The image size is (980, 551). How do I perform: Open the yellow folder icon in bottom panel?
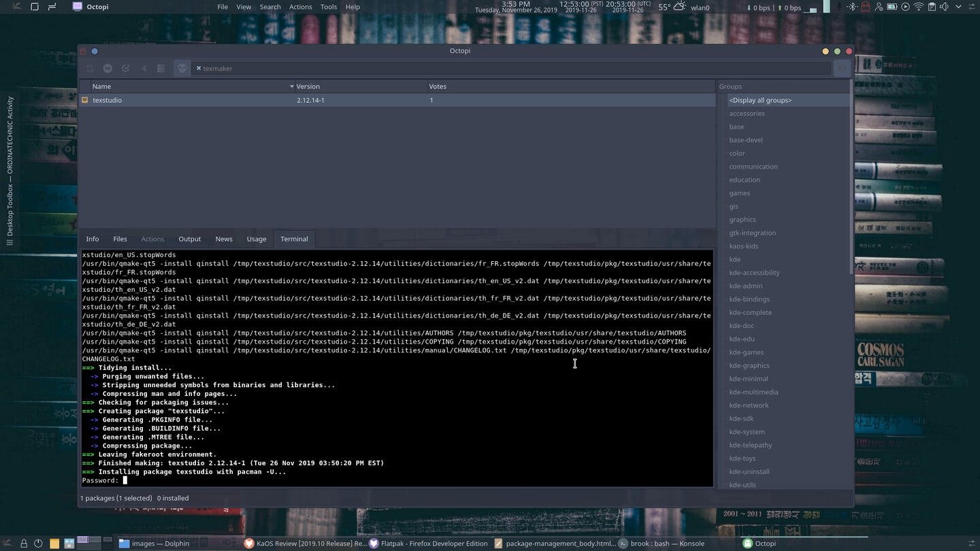point(54,544)
